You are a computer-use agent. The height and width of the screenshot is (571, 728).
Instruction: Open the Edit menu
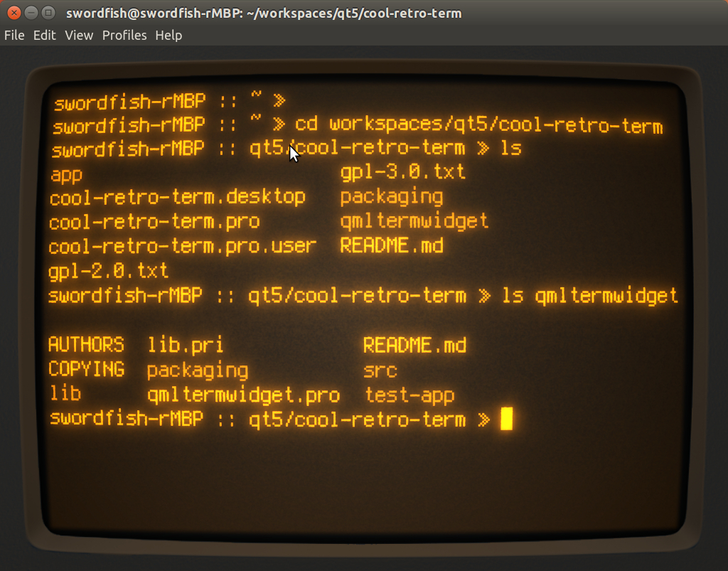click(x=45, y=36)
